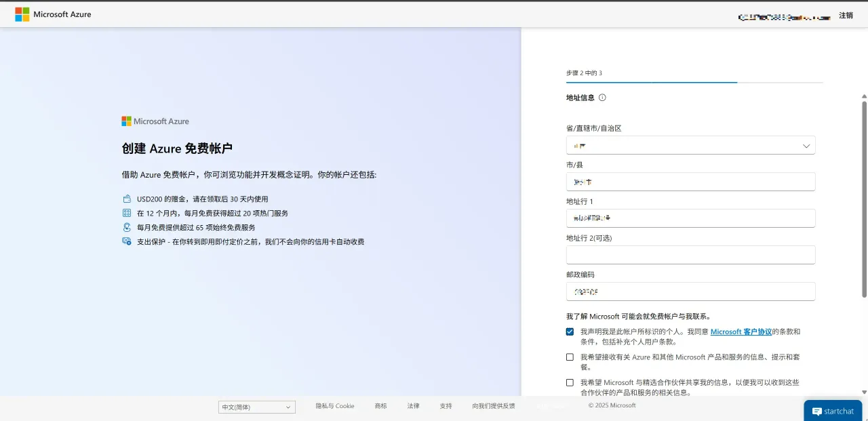Check the 我希望接收有关 Azure 信息 checkbox

pos(570,357)
